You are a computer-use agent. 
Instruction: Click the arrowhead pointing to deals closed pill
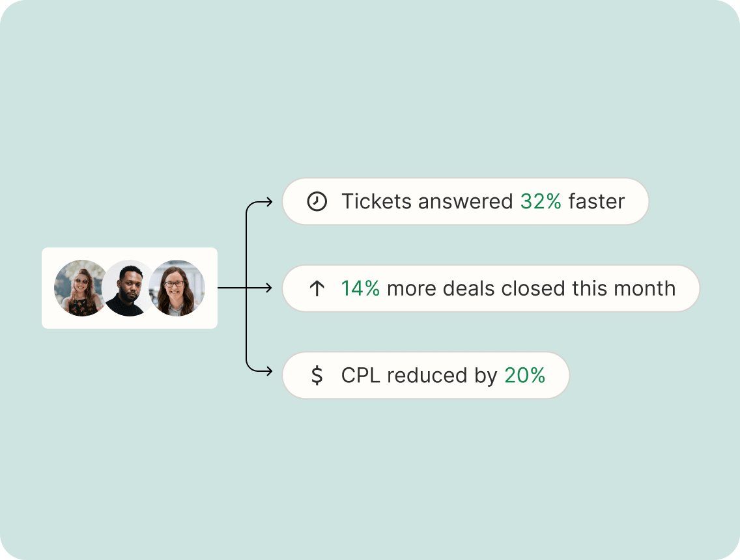click(x=269, y=288)
